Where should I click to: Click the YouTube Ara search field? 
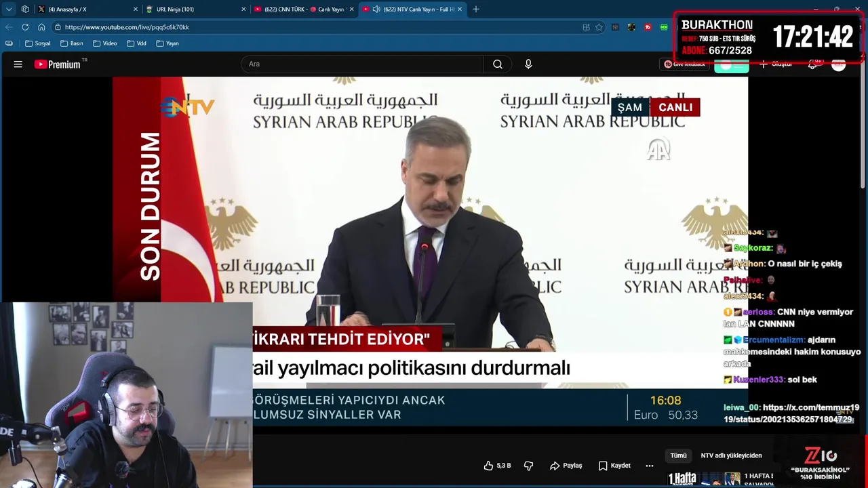point(362,64)
